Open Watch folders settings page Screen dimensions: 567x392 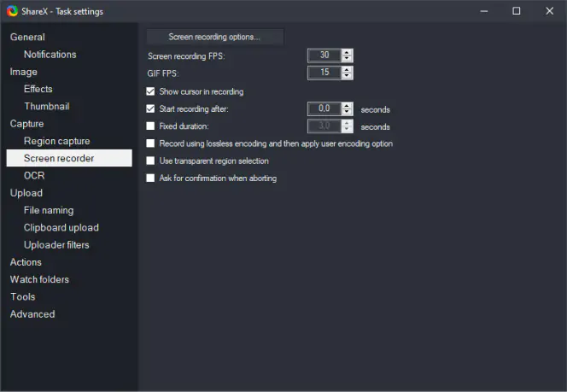[39, 279]
